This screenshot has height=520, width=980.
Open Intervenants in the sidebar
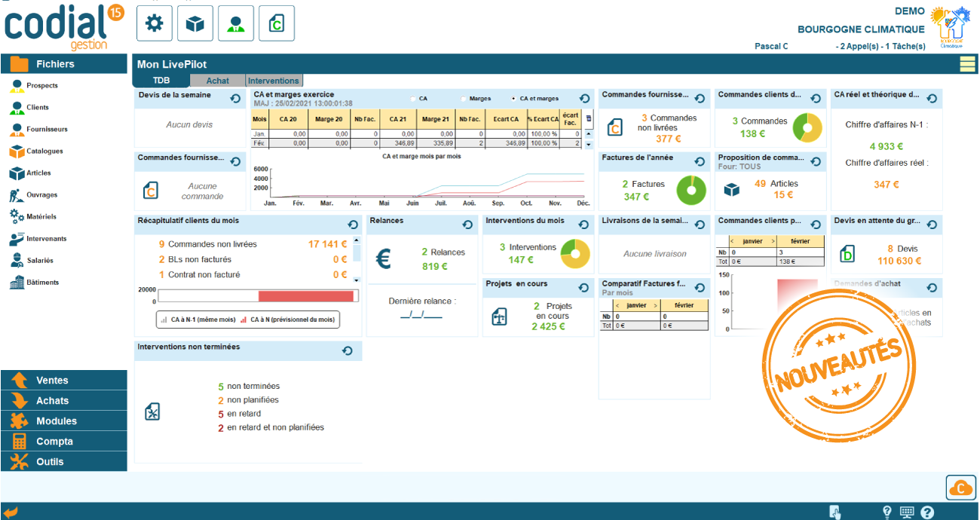(38, 239)
